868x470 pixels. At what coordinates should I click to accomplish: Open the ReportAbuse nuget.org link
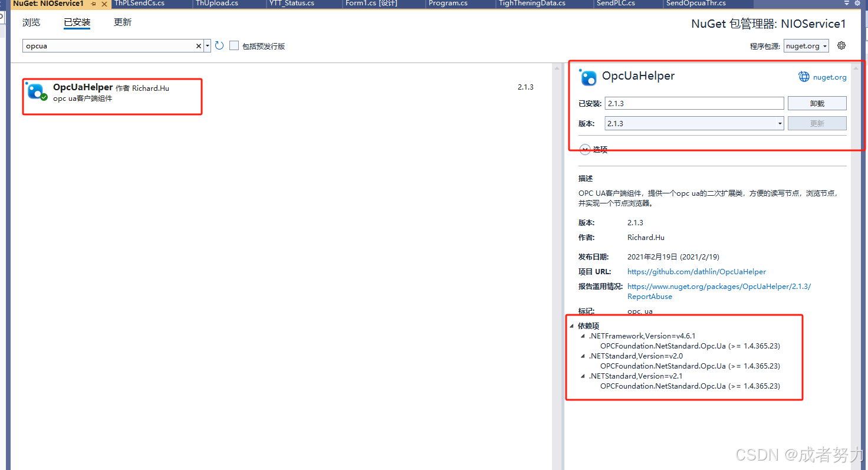[719, 291]
